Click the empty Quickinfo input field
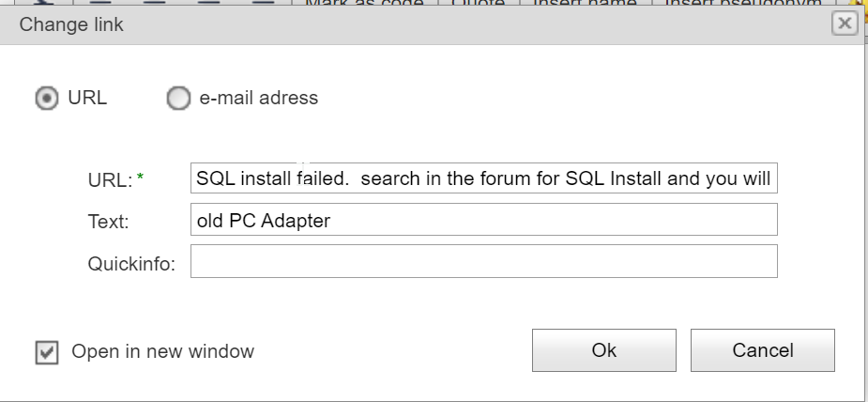Screen dimensions: 868x402 coord(483,262)
